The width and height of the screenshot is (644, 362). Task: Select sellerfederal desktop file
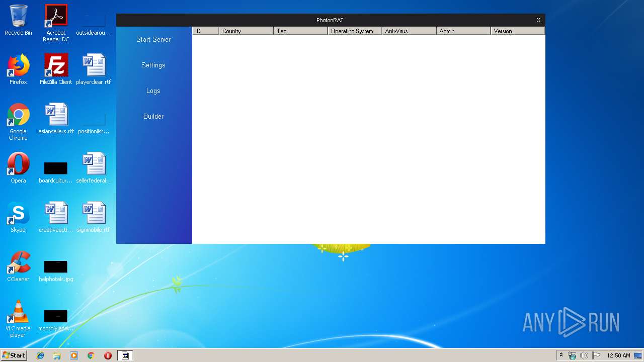(94, 168)
